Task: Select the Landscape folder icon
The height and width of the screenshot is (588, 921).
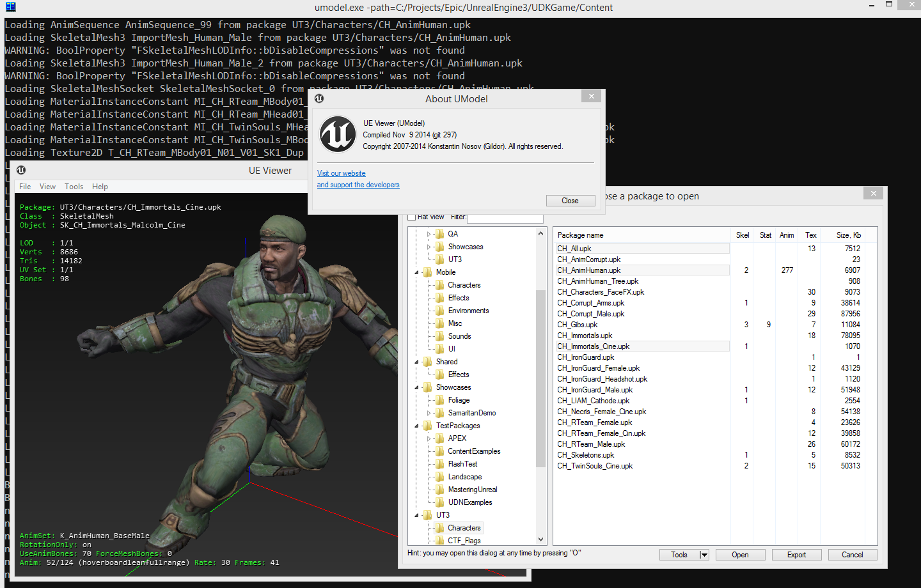Action: click(x=440, y=477)
